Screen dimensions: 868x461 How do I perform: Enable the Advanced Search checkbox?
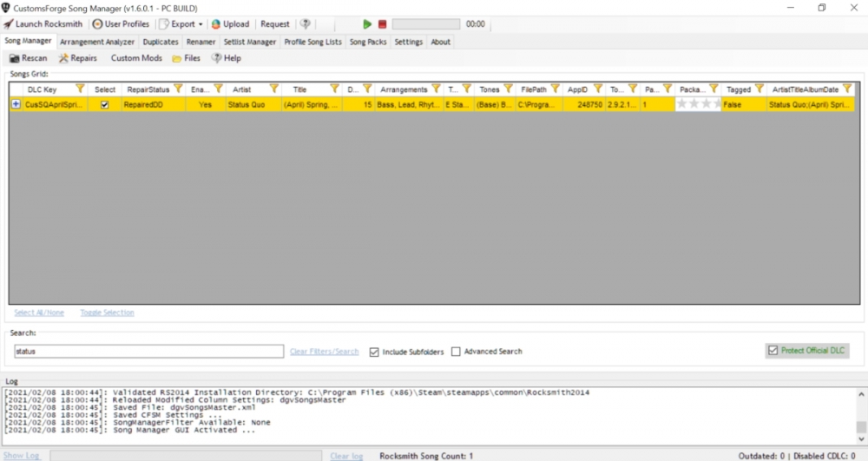[456, 352]
